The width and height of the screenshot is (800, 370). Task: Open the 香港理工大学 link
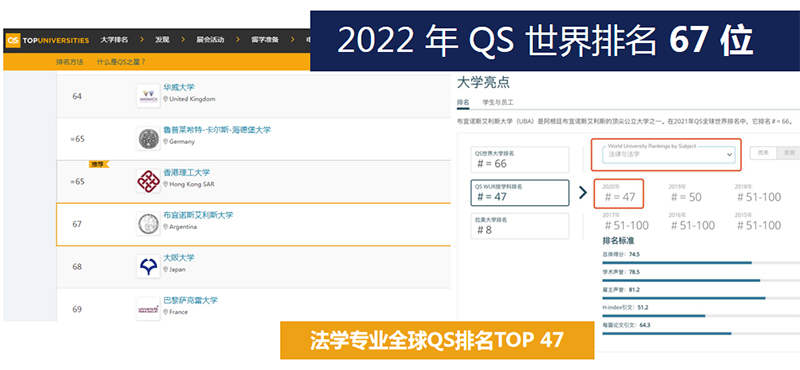click(186, 173)
